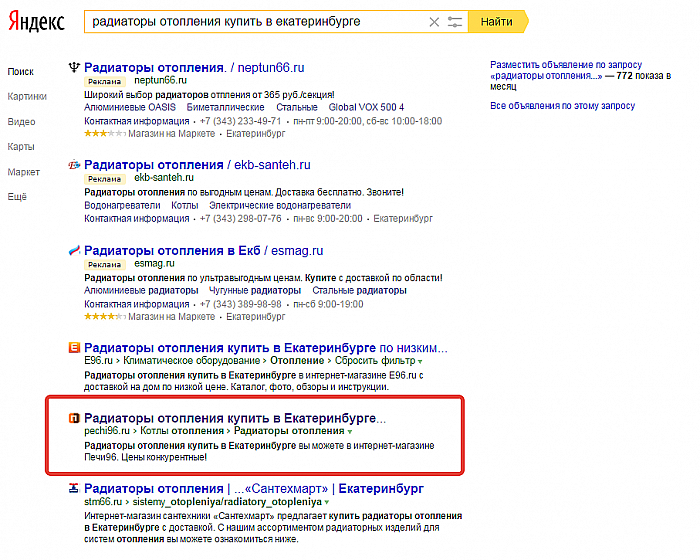Click neptun66.ru green domain text

point(161,81)
